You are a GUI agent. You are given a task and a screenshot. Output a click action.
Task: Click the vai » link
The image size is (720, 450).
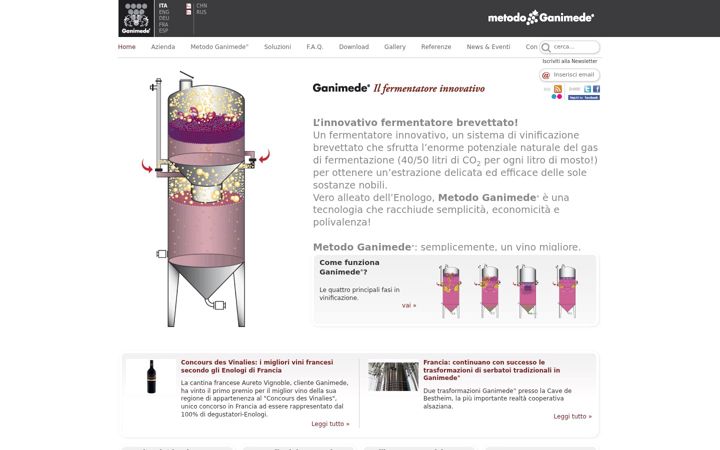(409, 305)
